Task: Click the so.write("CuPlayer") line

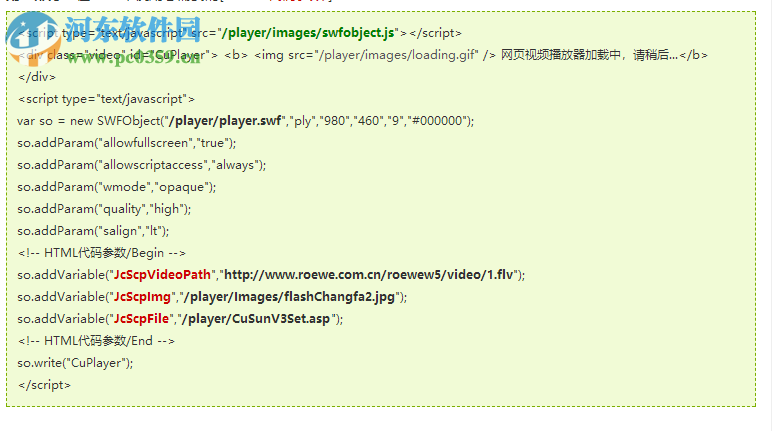Action: click(75, 363)
